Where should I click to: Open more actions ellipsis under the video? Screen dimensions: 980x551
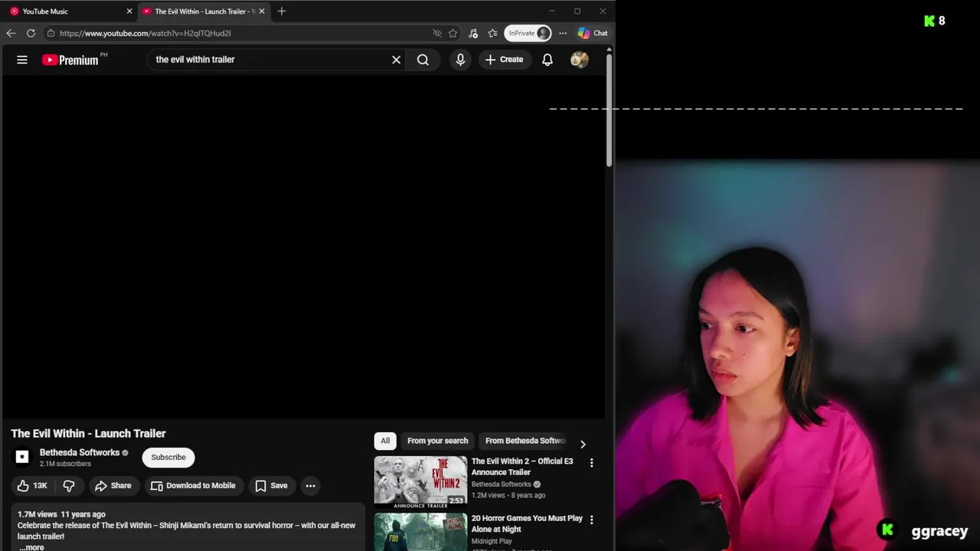(310, 486)
